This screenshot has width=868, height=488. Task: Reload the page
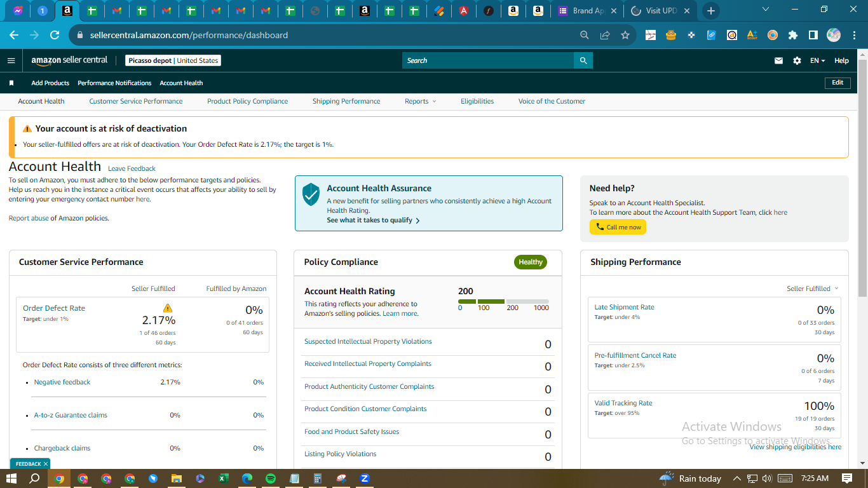pyautogui.click(x=55, y=35)
